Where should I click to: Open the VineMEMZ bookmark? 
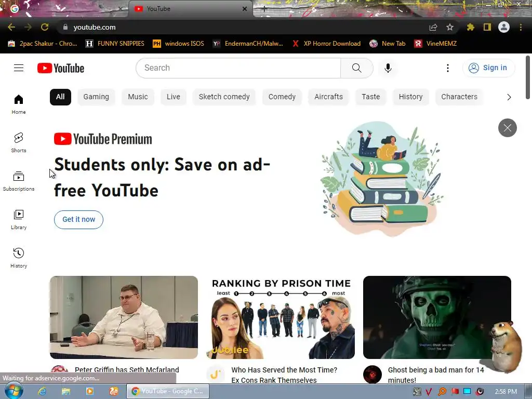(436, 44)
